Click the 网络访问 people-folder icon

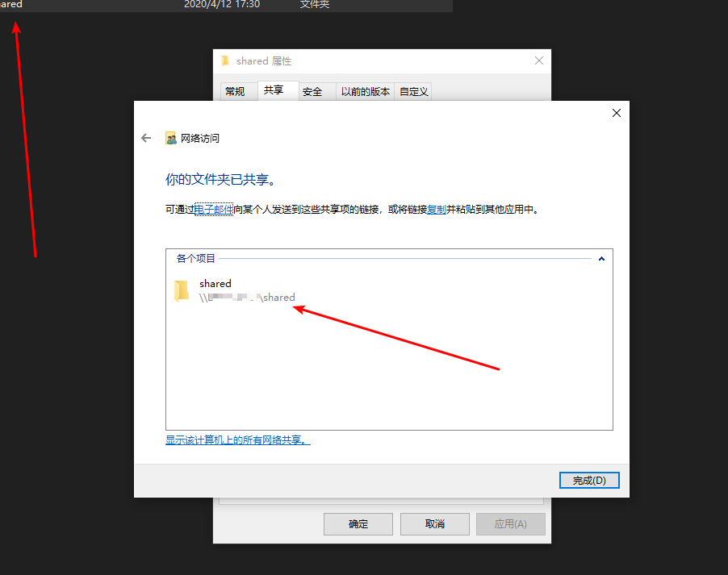coord(171,138)
